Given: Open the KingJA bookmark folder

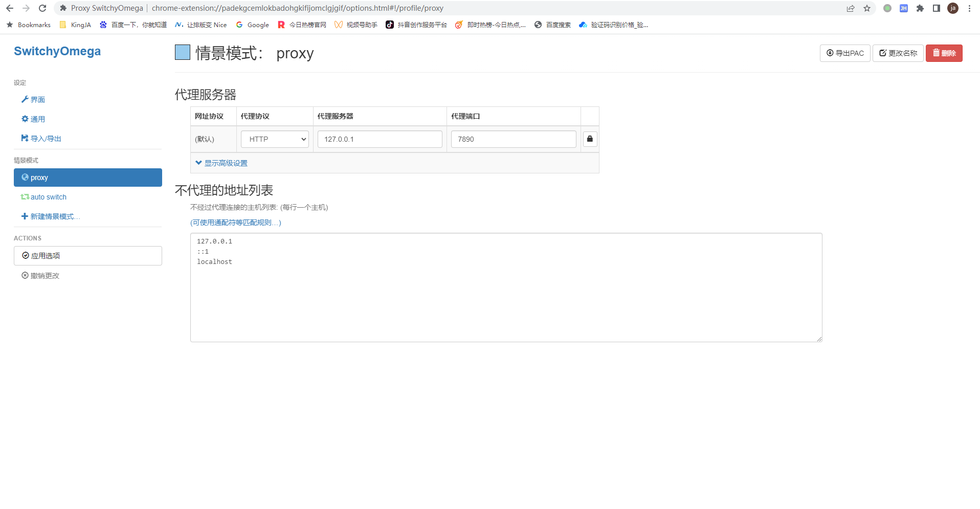Looking at the screenshot, I should (x=75, y=25).
